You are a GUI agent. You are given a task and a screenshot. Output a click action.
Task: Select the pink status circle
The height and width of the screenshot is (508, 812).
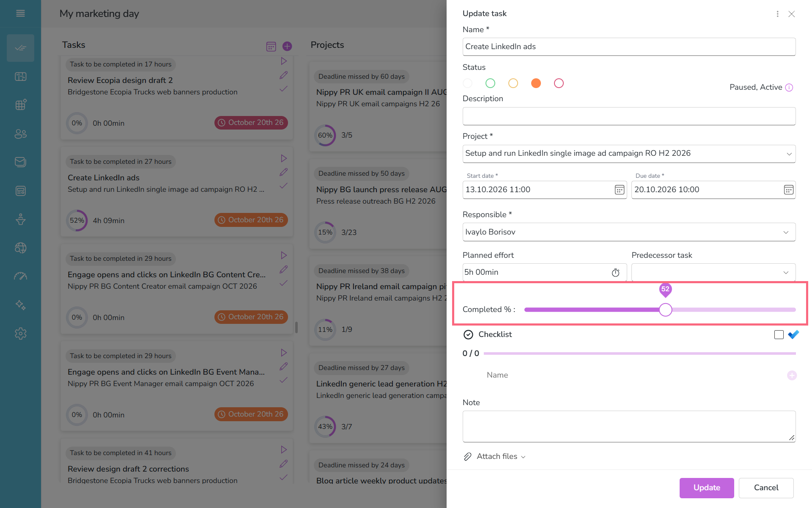pyautogui.click(x=559, y=83)
